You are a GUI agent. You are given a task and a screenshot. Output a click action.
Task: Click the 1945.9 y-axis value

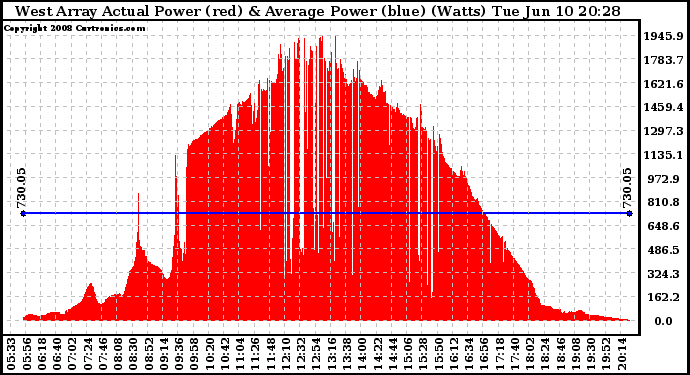point(664,36)
